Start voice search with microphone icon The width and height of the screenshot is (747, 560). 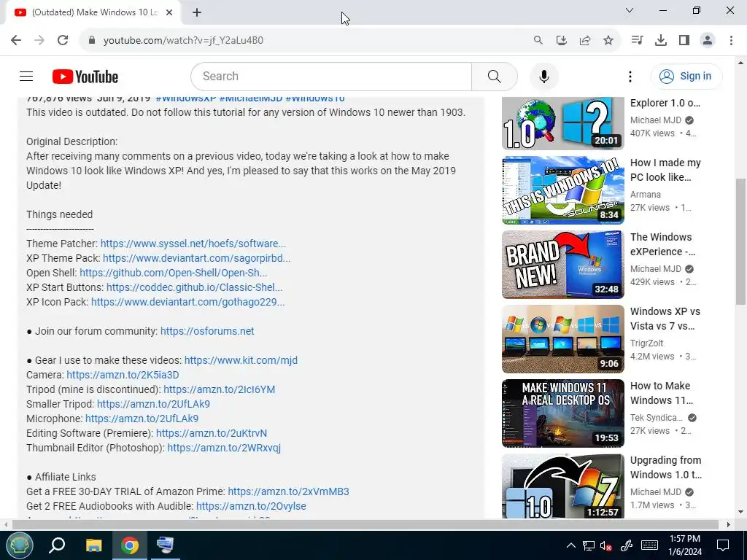543,76
